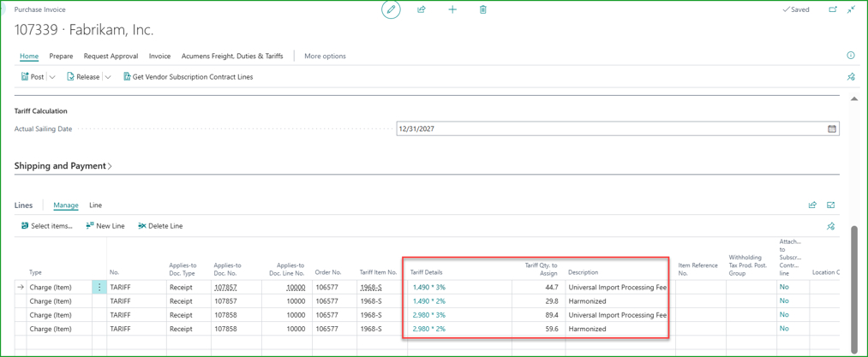
Task: Click Tariff Item No. column header
Action: coord(379,272)
